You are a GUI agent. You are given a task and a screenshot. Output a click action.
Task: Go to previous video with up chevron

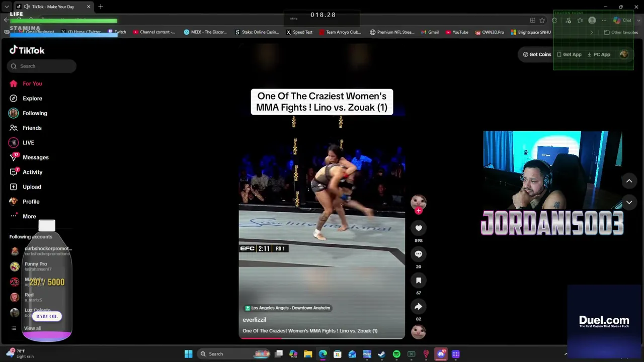click(629, 181)
